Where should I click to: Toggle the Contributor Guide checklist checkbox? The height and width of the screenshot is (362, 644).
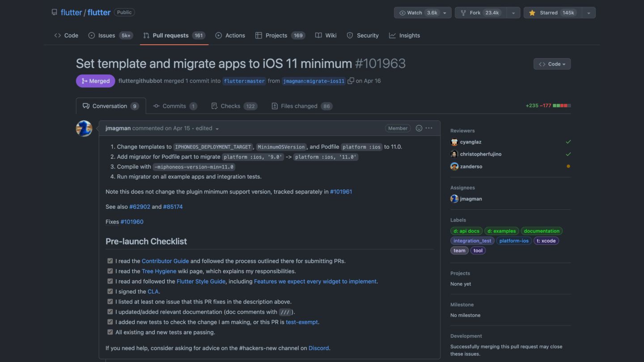(110, 261)
